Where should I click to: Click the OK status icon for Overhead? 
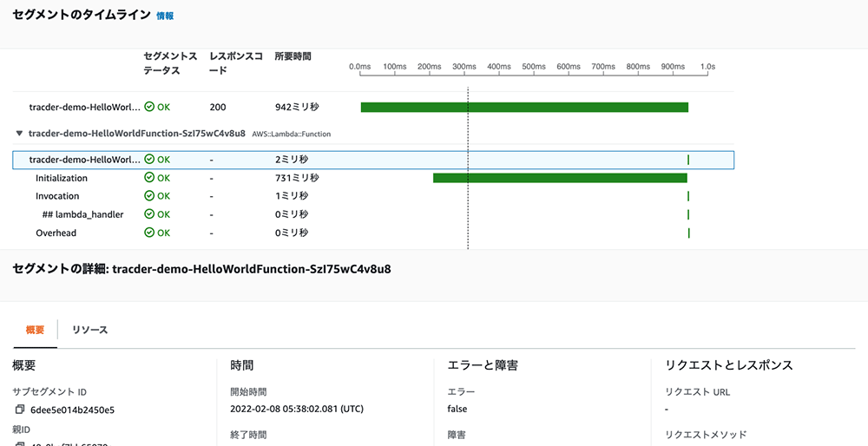pyautogui.click(x=149, y=233)
